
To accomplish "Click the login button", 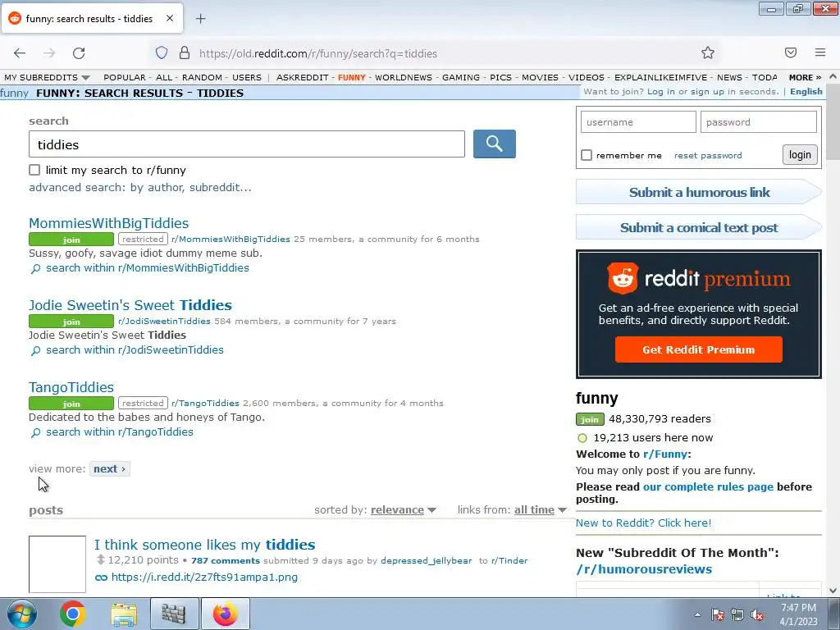I will [800, 155].
